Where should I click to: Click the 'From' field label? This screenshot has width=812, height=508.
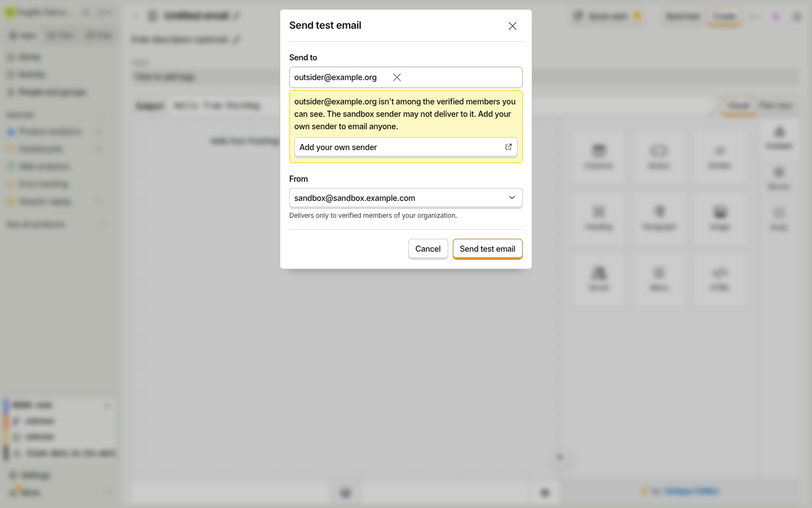298,179
